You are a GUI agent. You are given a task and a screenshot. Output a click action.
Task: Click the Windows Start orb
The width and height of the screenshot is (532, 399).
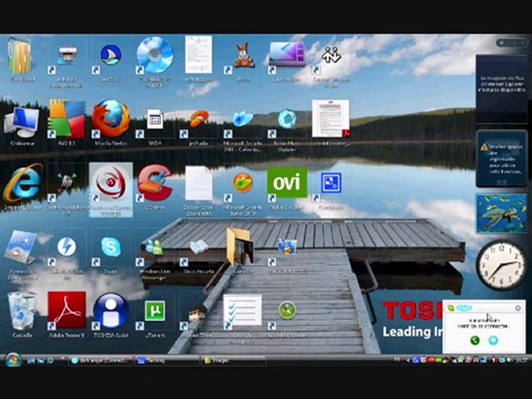coord(13,360)
